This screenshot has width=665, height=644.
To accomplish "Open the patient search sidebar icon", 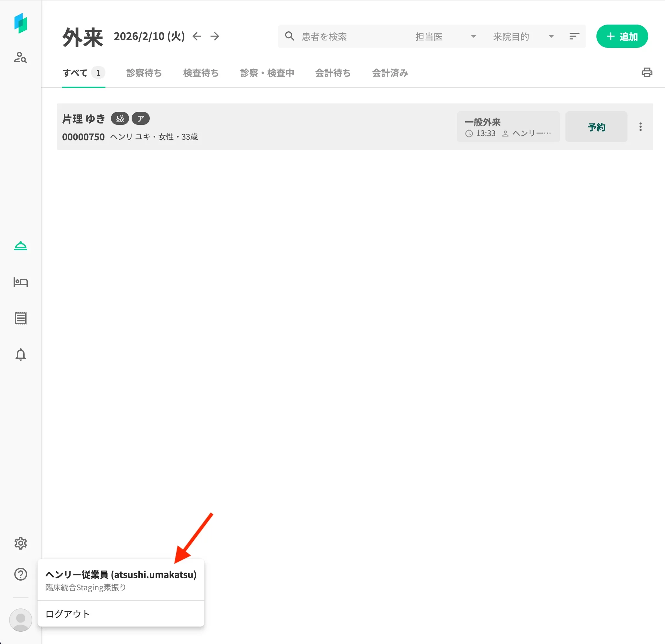I will coord(20,57).
